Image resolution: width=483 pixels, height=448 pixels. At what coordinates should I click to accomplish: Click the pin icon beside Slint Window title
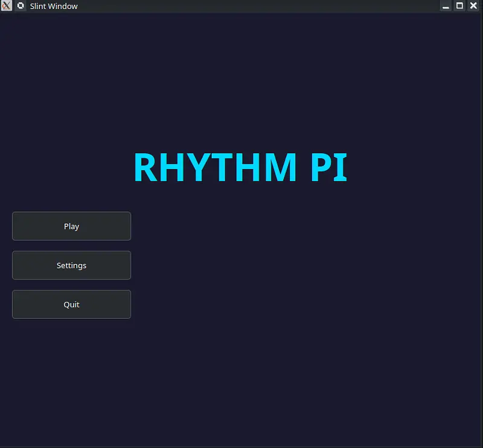coord(21,6)
